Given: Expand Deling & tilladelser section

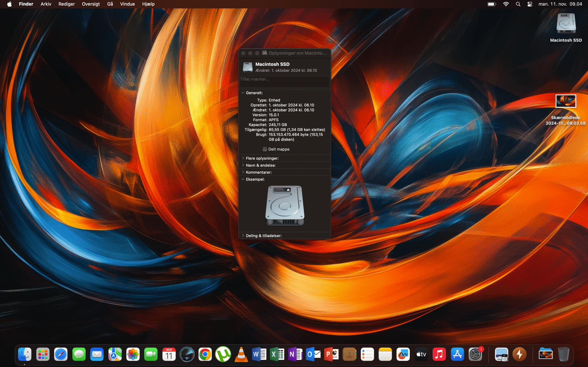Looking at the screenshot, I should [x=243, y=236].
